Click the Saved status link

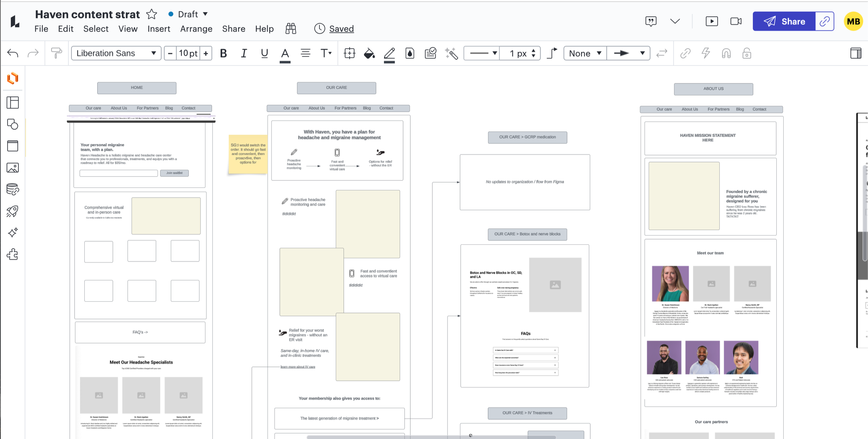click(341, 29)
